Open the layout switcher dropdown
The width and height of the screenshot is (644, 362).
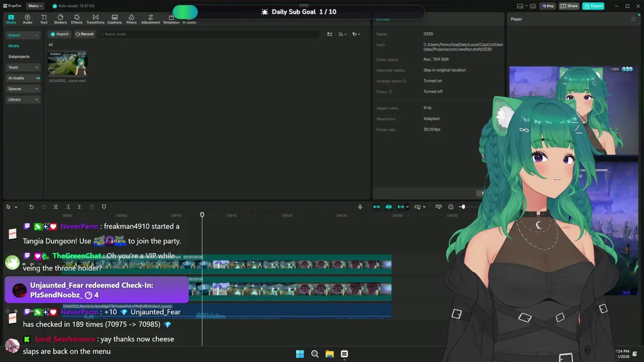click(523, 6)
